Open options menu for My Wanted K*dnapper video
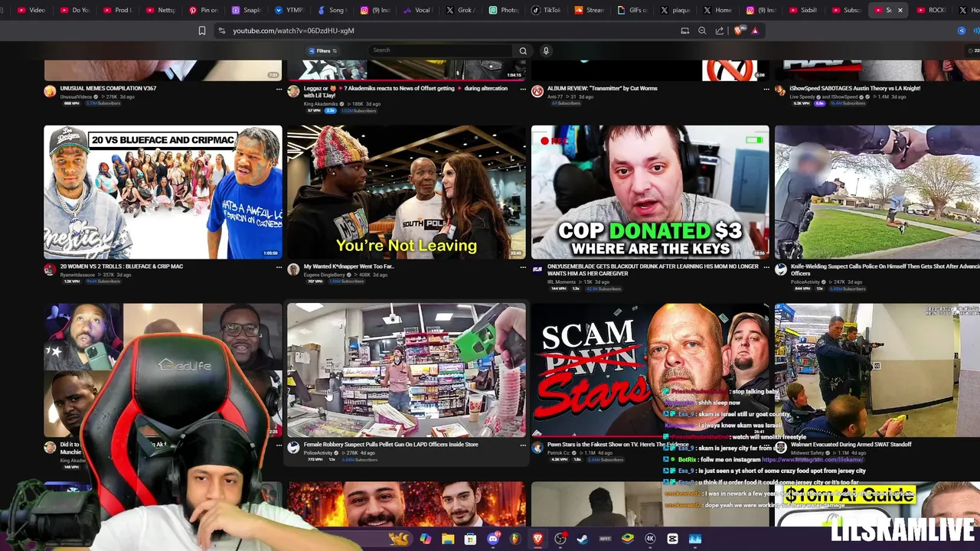Viewport: 980px width, 551px height. tap(523, 267)
